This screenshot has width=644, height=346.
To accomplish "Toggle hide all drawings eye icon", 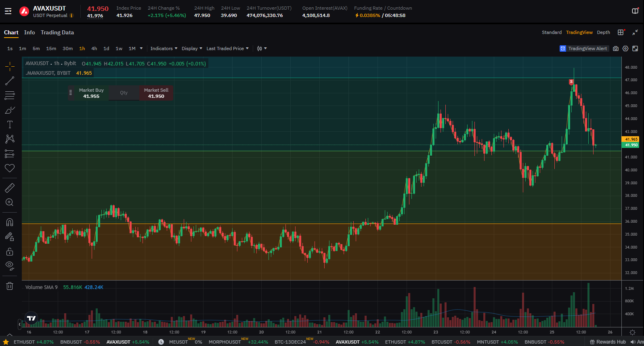I will (x=10, y=266).
